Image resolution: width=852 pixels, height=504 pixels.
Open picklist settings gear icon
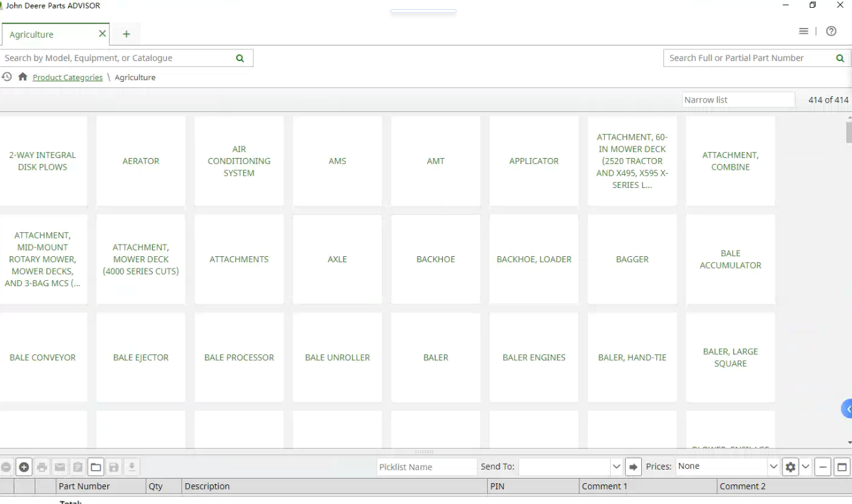(790, 467)
